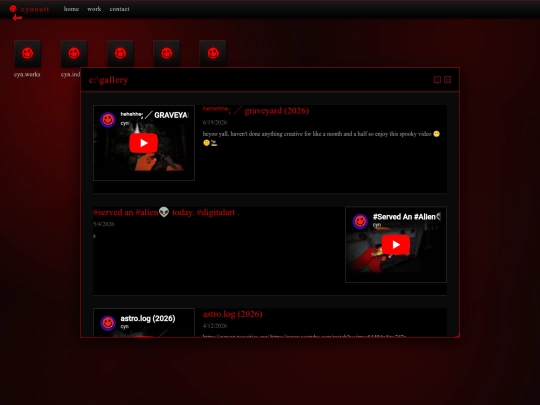The height and width of the screenshot is (405, 540).
Task: Open the fifth smiley desktop icon in row
Action: (213, 53)
